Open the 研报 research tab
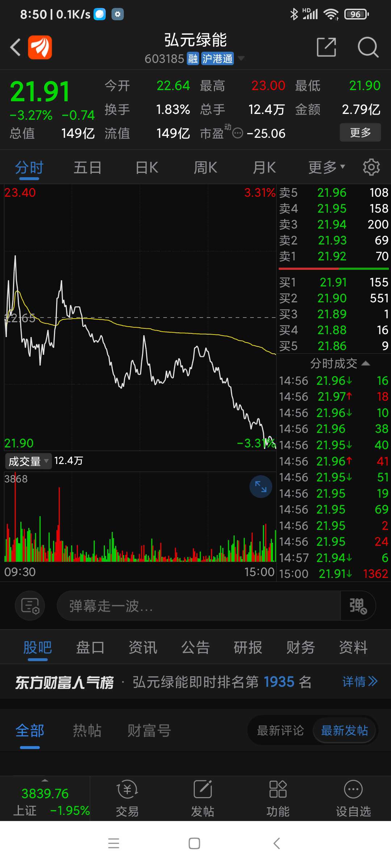This screenshot has width=391, height=868. click(248, 647)
